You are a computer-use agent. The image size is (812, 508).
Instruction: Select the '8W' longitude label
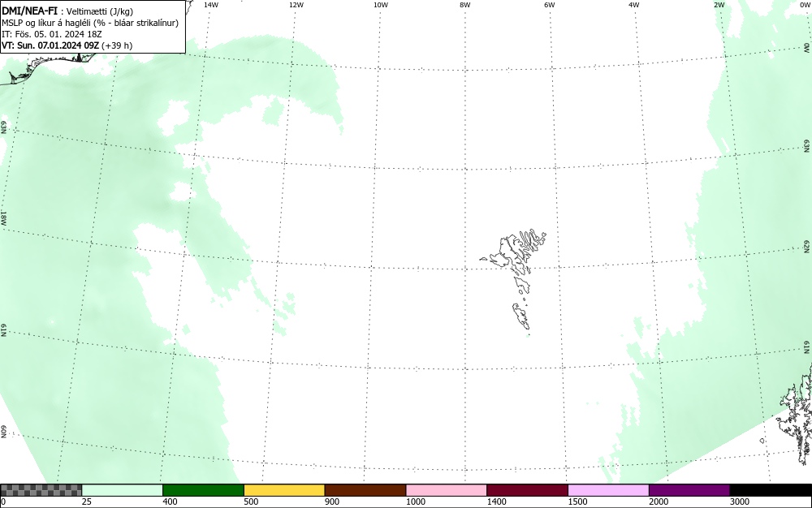465,5
